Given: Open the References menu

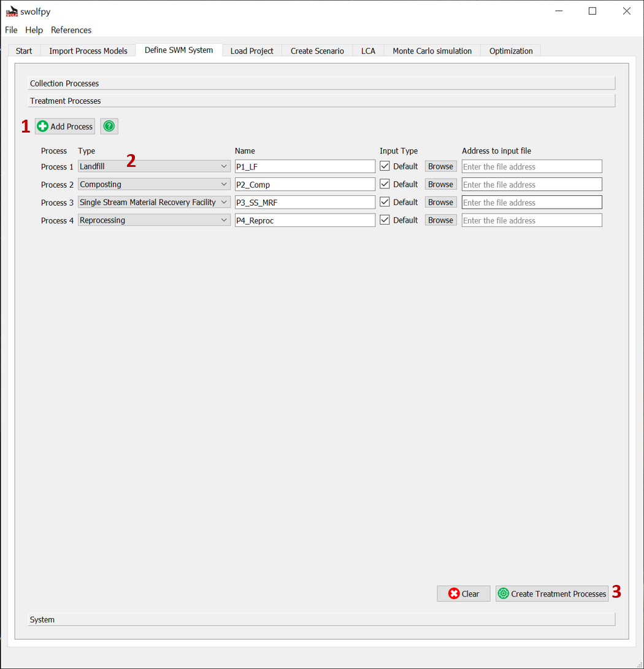Looking at the screenshot, I should tap(71, 30).
